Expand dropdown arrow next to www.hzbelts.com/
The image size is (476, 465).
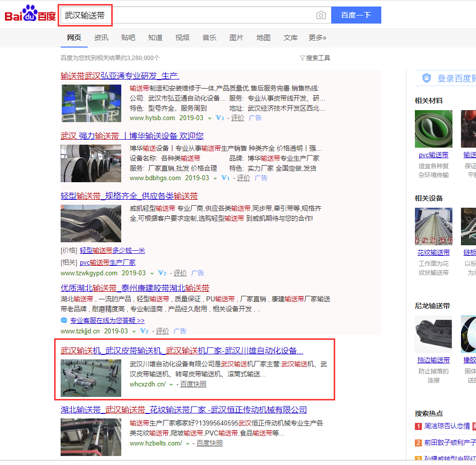[187, 444]
